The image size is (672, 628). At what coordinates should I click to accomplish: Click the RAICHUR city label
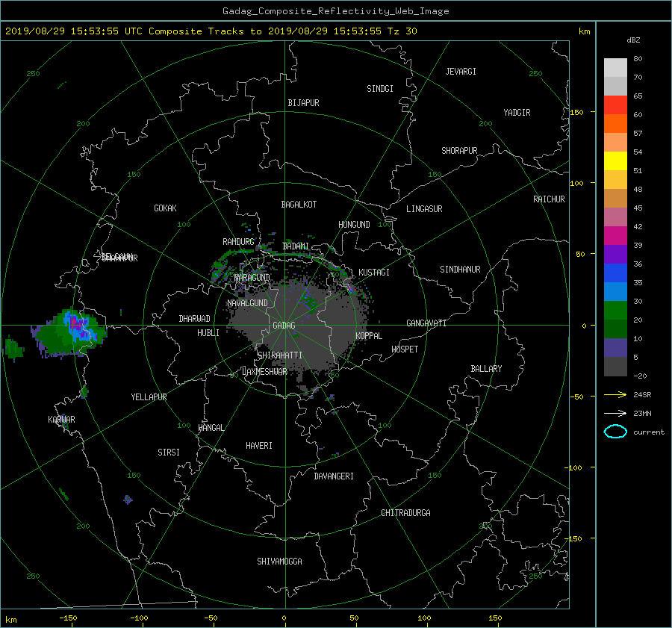coord(549,199)
